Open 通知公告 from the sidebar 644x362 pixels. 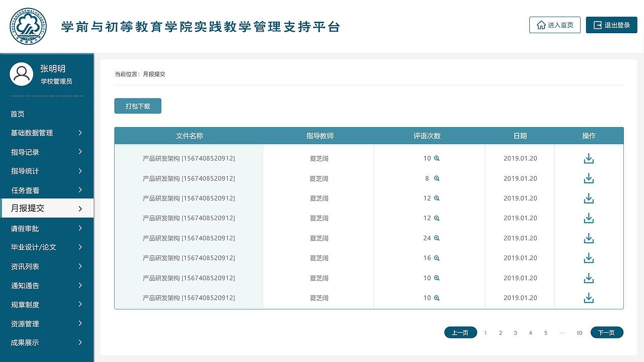25,286
